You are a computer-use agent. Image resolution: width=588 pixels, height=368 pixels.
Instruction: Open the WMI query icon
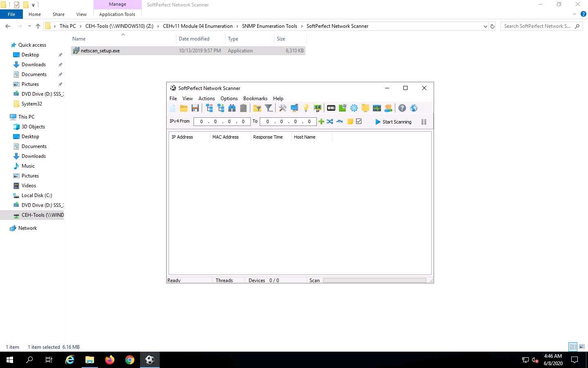(331, 108)
